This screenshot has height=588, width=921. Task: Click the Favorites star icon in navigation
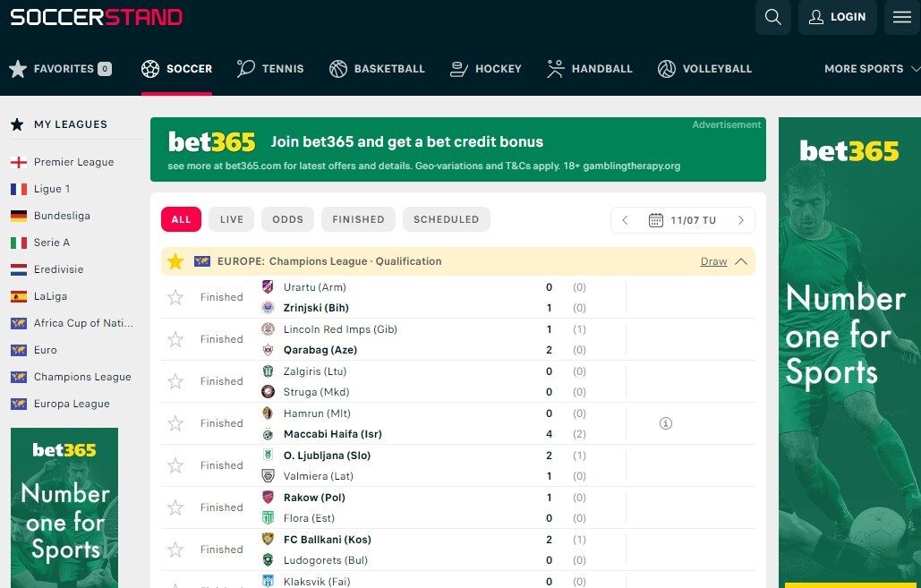[x=19, y=68]
